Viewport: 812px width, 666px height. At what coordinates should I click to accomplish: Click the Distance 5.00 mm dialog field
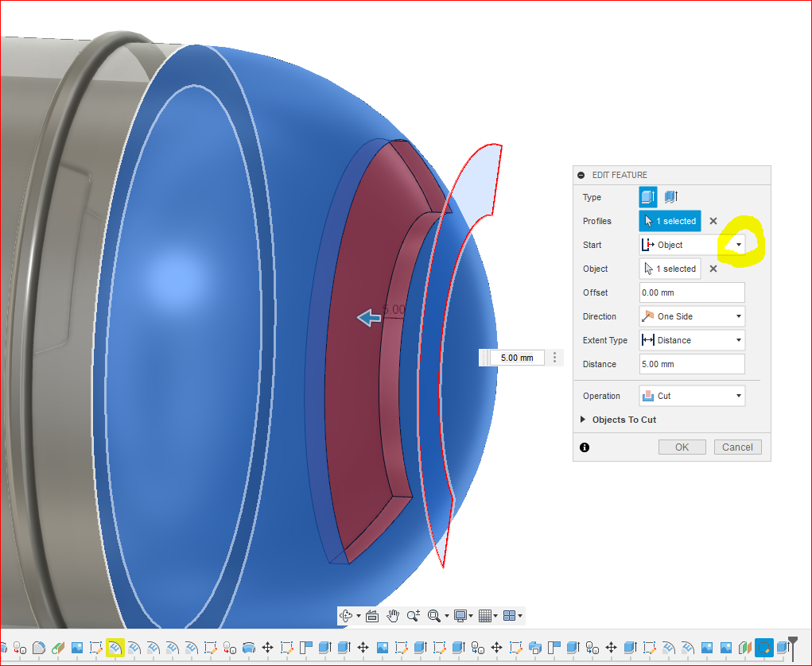click(x=693, y=364)
